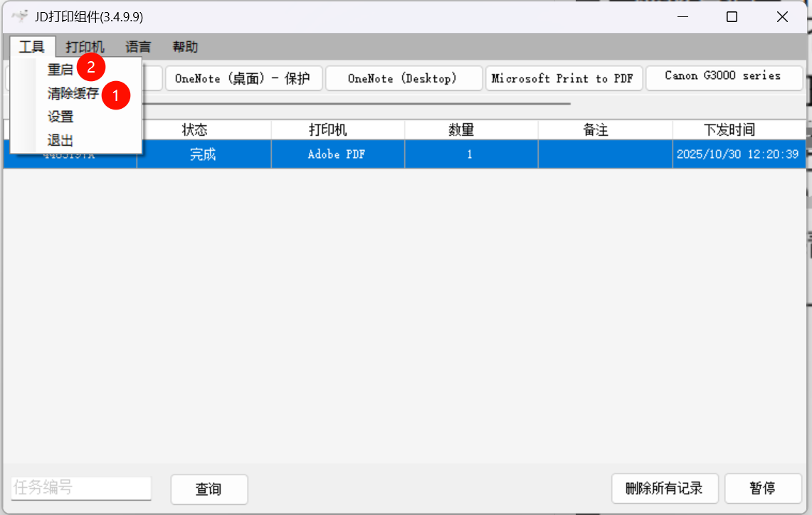The width and height of the screenshot is (812, 515).
Task: Click the JD print component title bar icon
Action: 20,17
